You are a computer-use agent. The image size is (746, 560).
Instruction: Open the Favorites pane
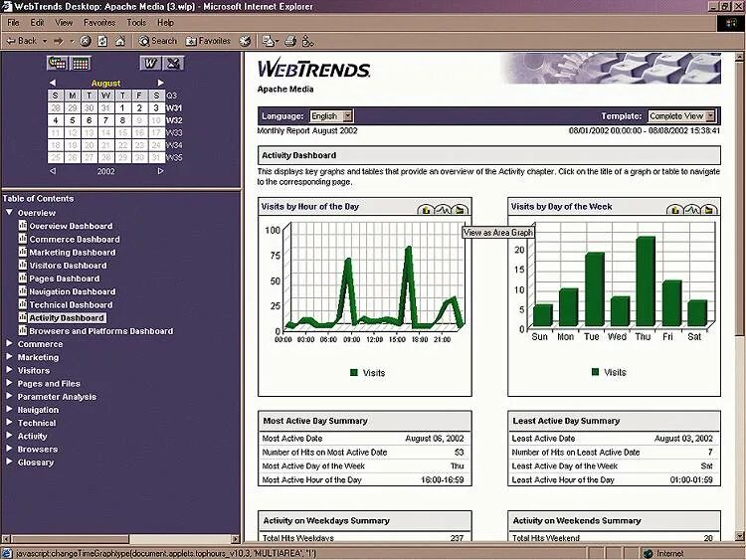click(208, 42)
